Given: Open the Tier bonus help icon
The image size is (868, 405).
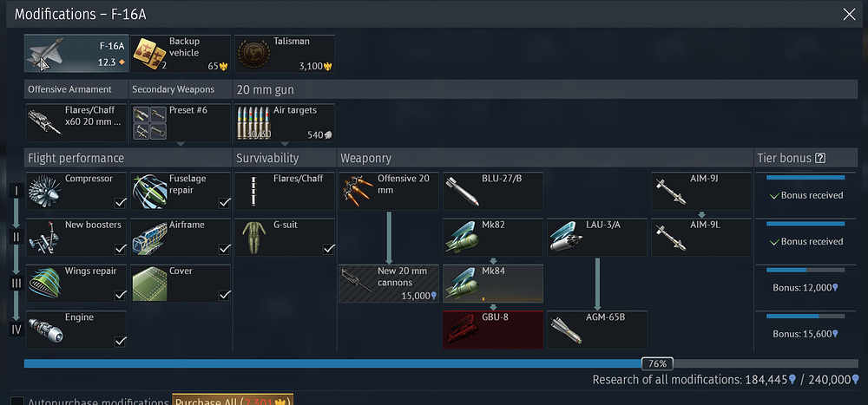Looking at the screenshot, I should [820, 158].
